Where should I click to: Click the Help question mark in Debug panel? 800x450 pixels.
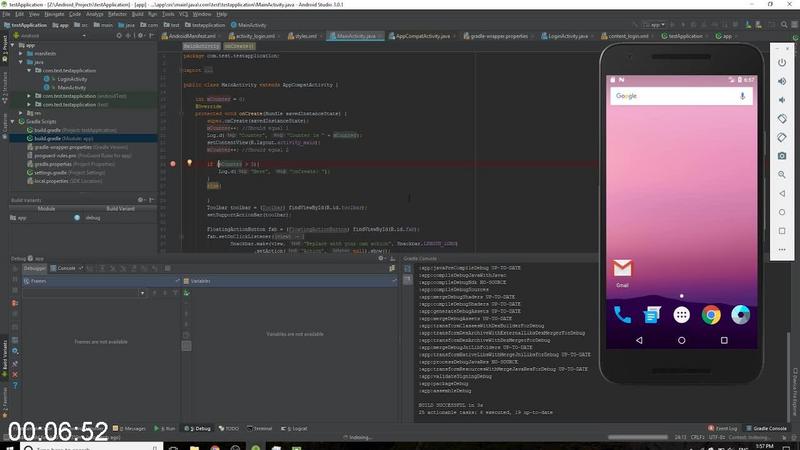point(15,385)
